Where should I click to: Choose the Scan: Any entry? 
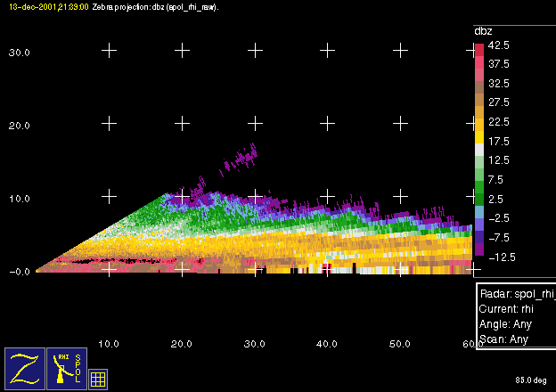[x=504, y=339]
